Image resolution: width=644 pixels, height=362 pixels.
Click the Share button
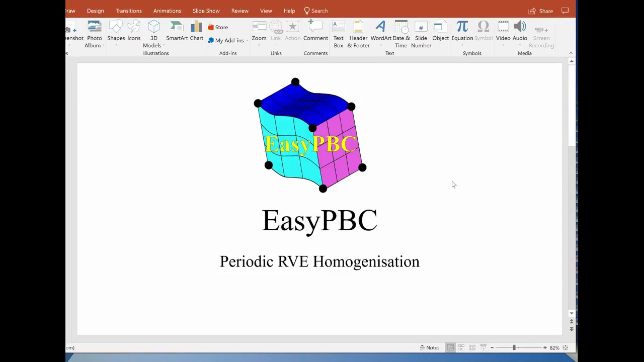pos(541,11)
